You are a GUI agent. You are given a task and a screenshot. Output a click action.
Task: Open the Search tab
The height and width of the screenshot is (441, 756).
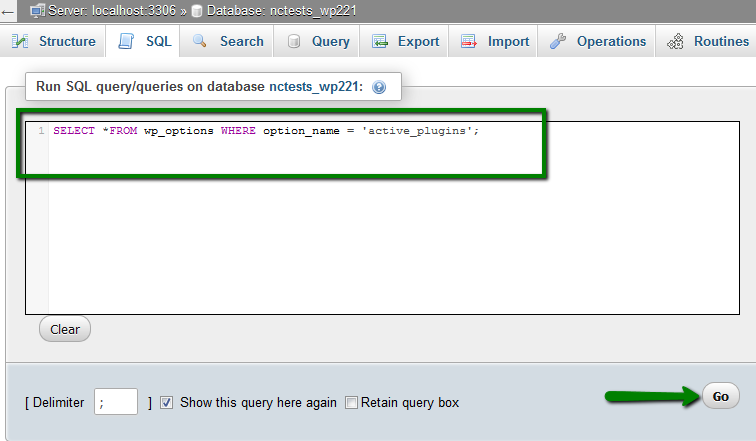pos(227,41)
